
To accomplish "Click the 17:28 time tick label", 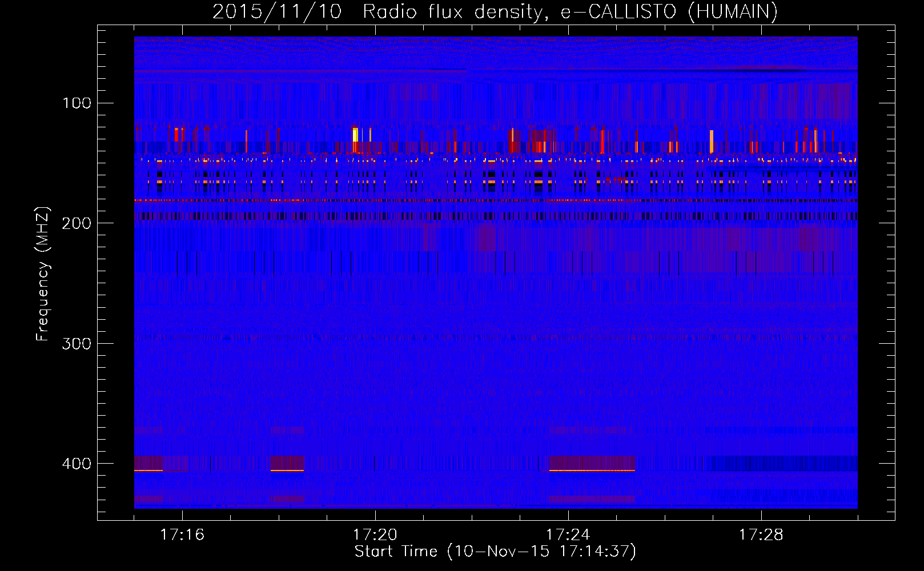I will click(x=761, y=535).
